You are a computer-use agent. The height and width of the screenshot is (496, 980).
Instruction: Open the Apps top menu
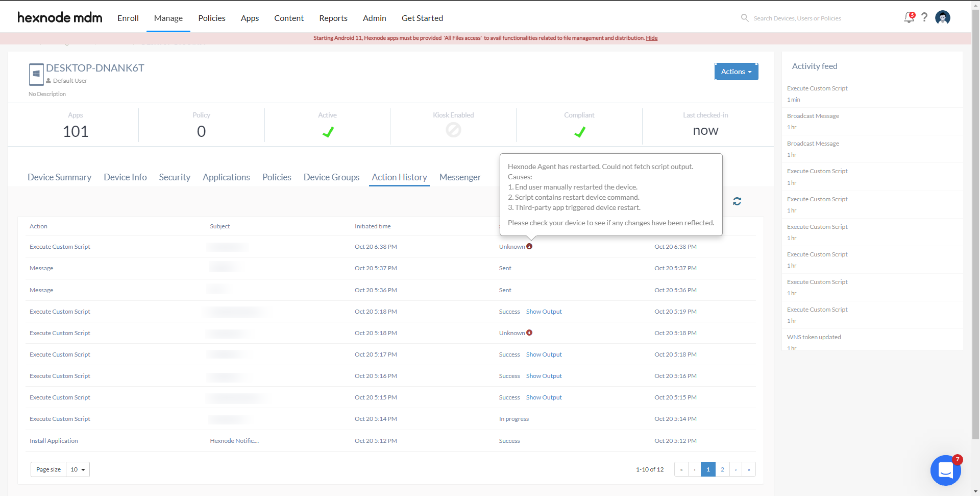coord(250,18)
